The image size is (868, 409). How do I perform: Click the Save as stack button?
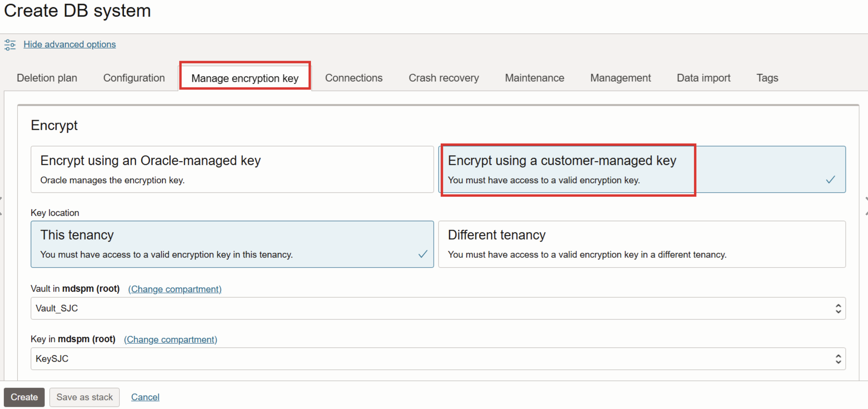pyautogui.click(x=84, y=397)
